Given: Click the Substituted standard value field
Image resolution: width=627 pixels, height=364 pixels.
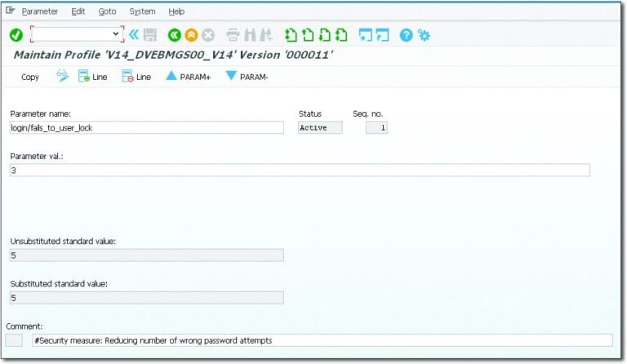Looking at the screenshot, I should pyautogui.click(x=147, y=298).
